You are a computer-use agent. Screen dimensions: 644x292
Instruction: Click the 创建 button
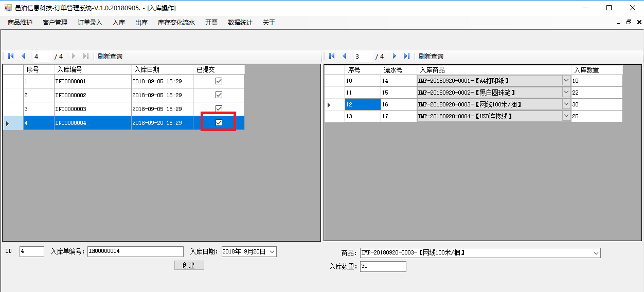coord(189,265)
